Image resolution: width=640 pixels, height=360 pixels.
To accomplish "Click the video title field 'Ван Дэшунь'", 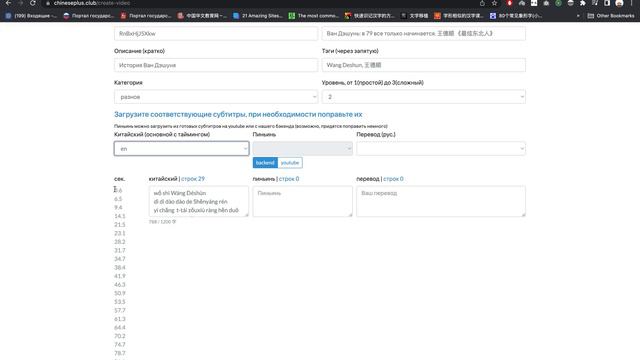I will [x=424, y=33].
